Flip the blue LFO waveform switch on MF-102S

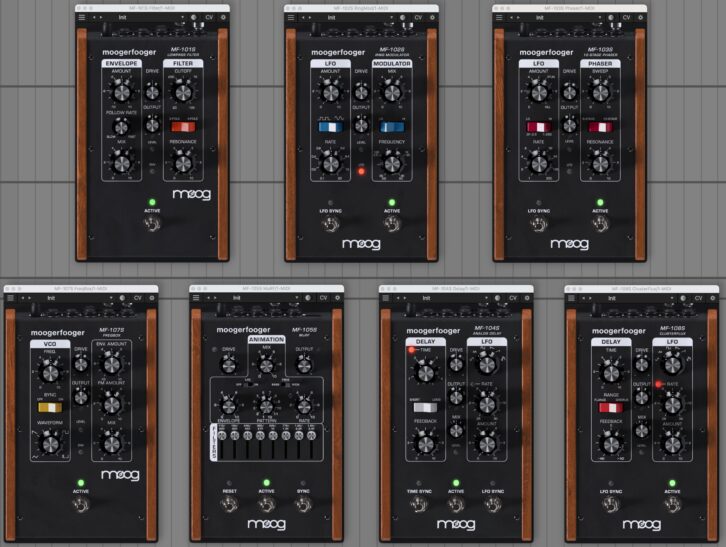pos(331,126)
